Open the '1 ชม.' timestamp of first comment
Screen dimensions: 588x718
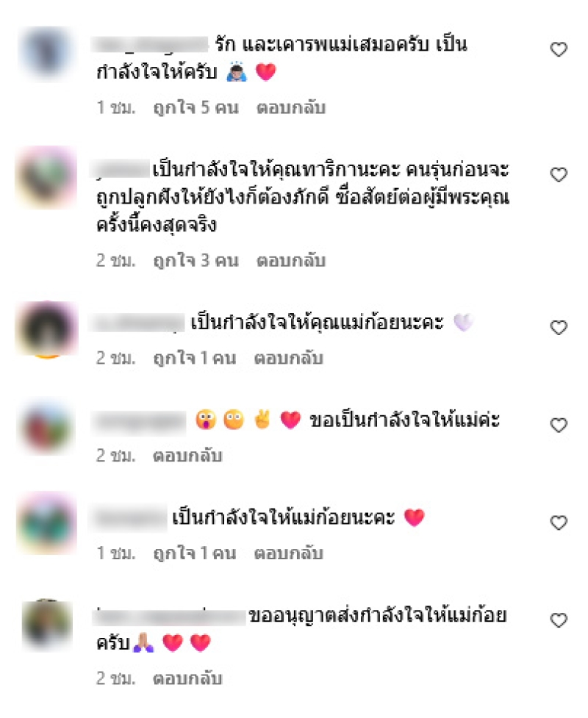coord(116,107)
